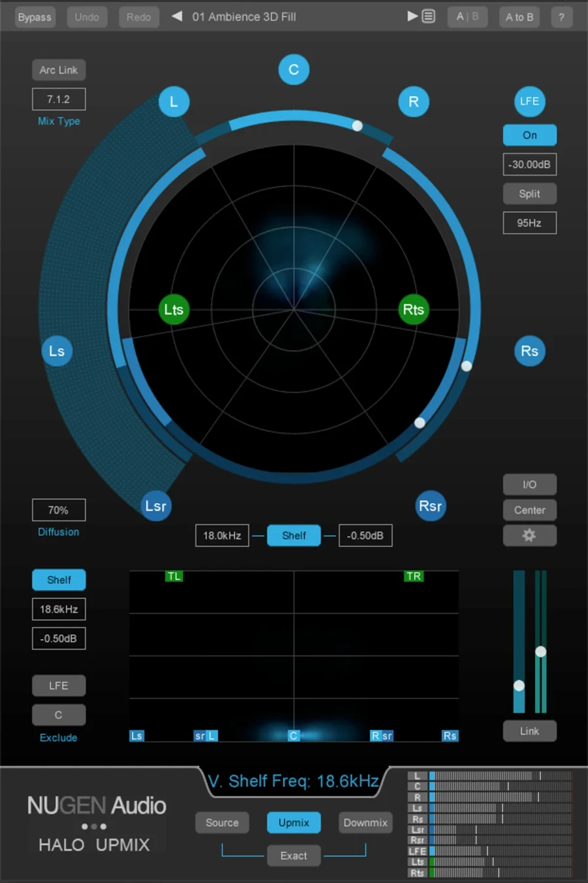Screen dimensions: 588x883
Task: Toggle the A|B comparison button
Action: coord(467,17)
